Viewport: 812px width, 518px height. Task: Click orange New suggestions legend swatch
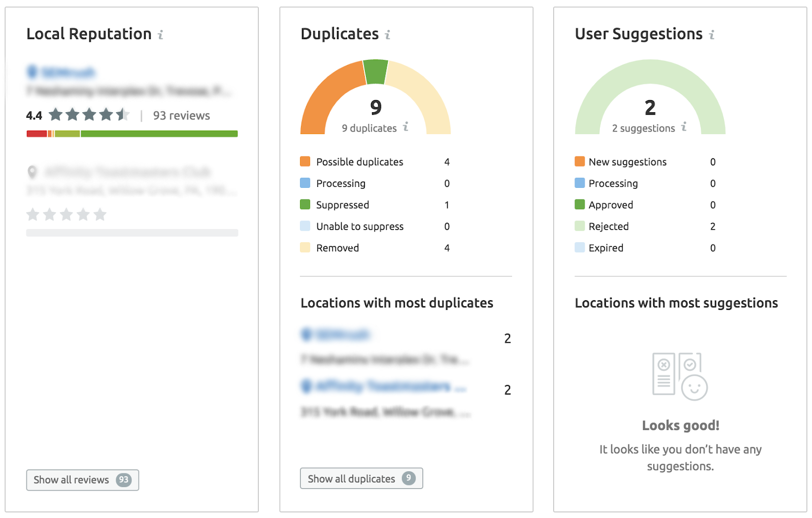coord(580,161)
